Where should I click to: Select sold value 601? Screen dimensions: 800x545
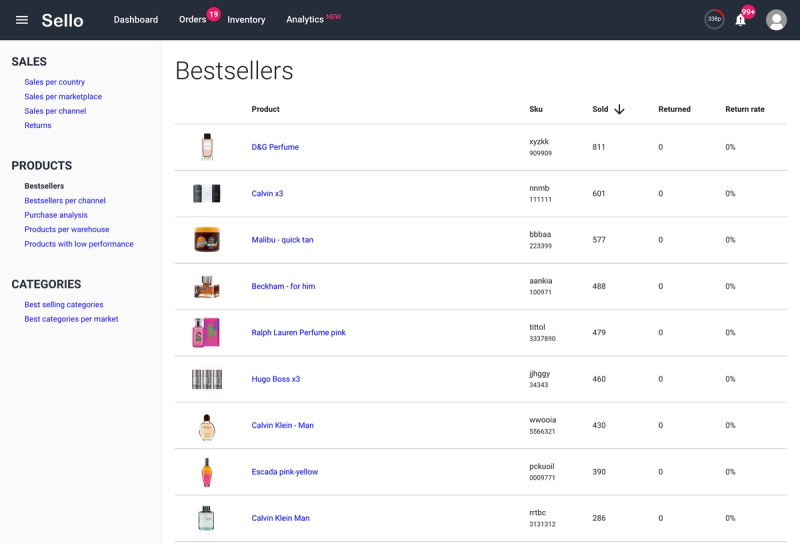pyautogui.click(x=598, y=193)
